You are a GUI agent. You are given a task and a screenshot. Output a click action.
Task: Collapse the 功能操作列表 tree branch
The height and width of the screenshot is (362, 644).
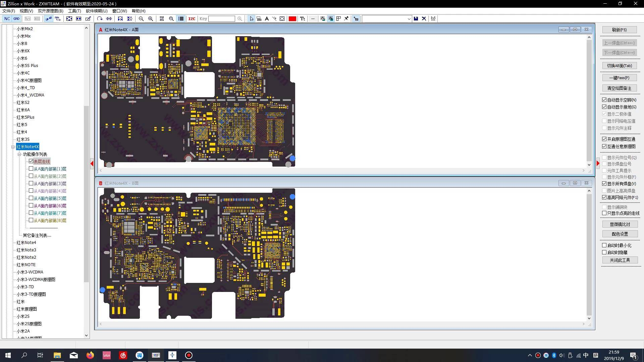pos(19,154)
